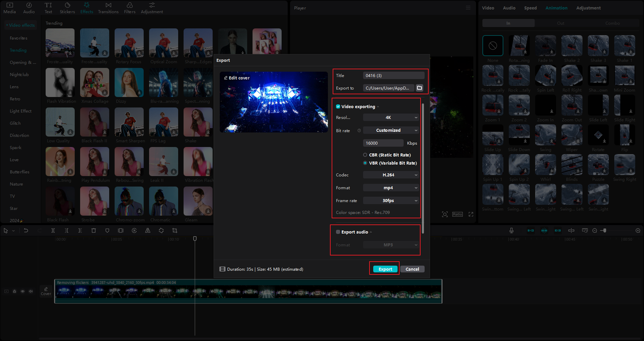Screen dimensions: 644x341
Task: Redo the last undone action
Action: click(x=39, y=230)
